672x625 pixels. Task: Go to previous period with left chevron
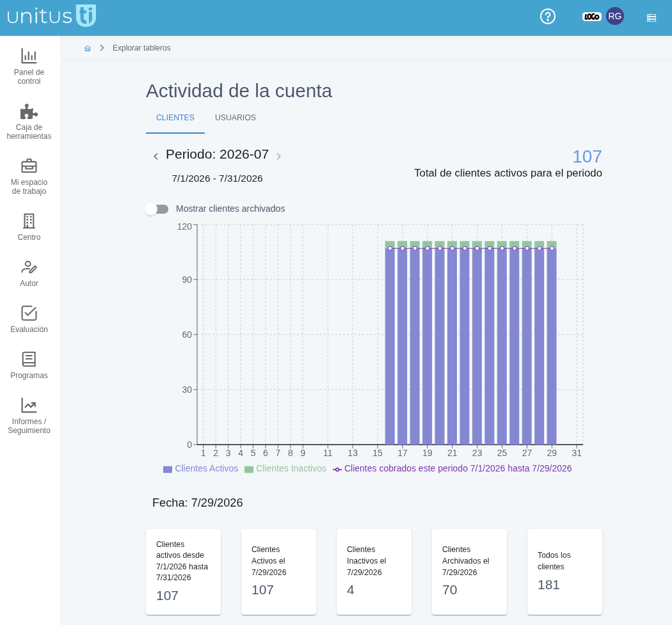(156, 156)
